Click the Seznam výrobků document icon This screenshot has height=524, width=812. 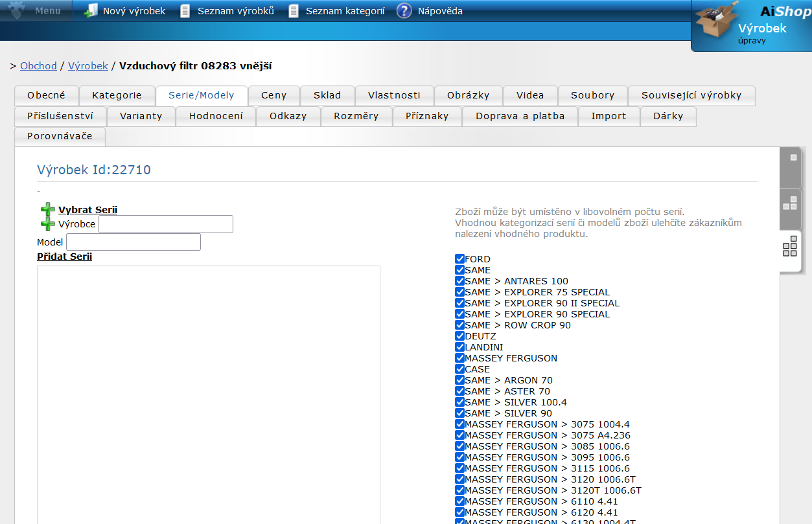(x=185, y=11)
